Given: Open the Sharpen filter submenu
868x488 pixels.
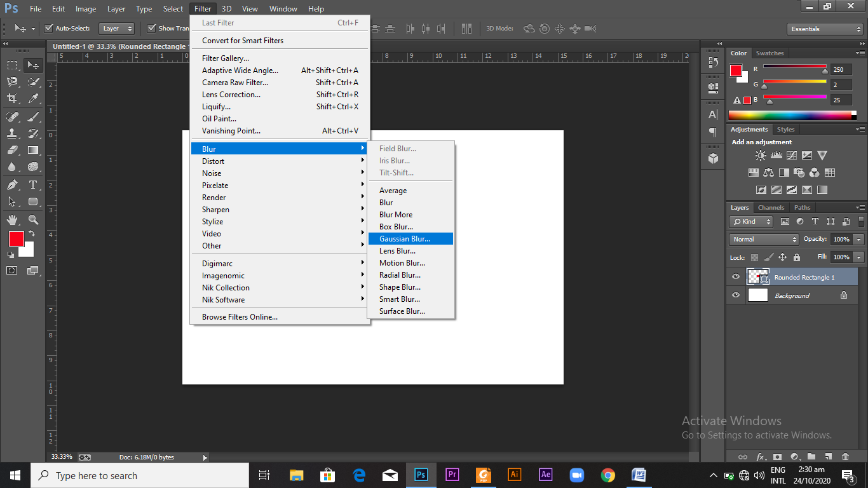Looking at the screenshot, I should click(280, 210).
